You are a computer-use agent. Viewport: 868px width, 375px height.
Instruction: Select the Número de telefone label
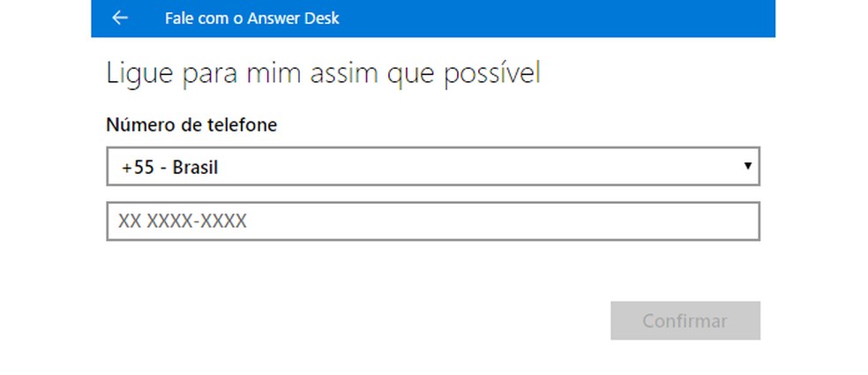coord(191,125)
